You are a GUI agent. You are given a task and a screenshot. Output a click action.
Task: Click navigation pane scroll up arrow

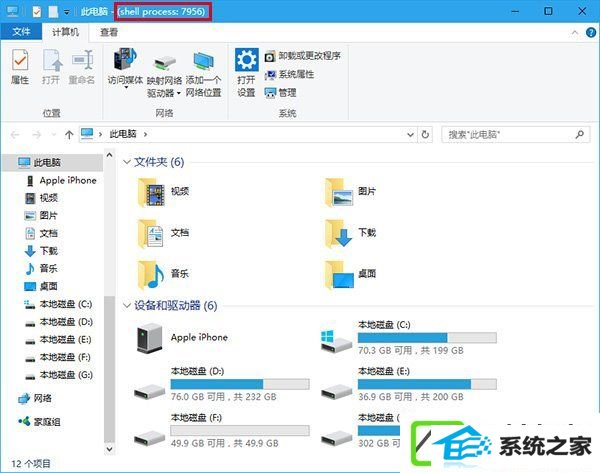coord(109,155)
